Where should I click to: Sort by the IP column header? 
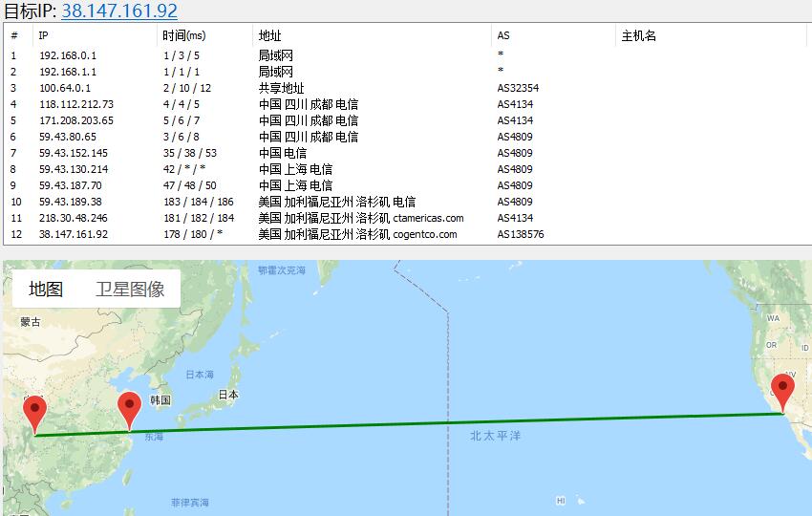[x=44, y=36]
